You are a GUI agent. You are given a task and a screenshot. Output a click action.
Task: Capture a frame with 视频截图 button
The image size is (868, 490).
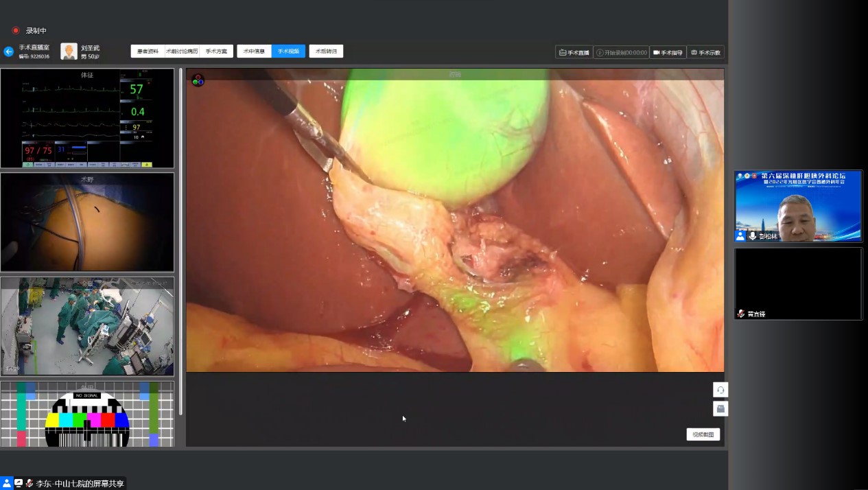coord(703,434)
